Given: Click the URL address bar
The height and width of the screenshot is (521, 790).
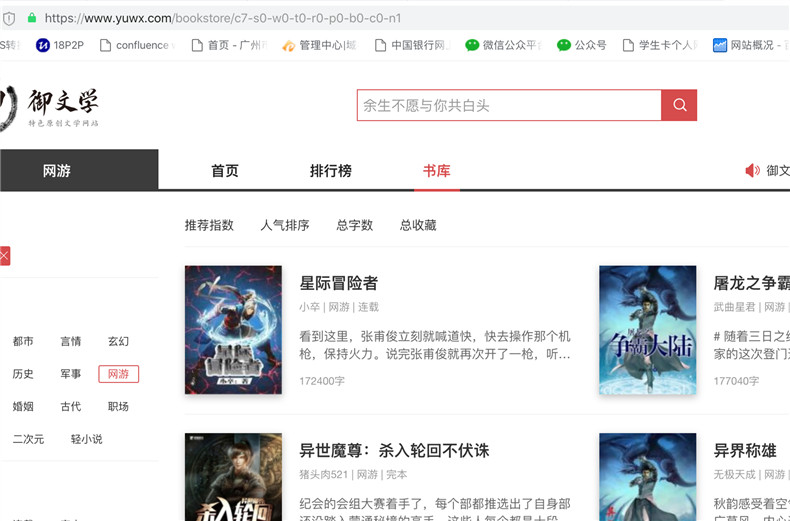Looking at the screenshot, I should (x=393, y=19).
